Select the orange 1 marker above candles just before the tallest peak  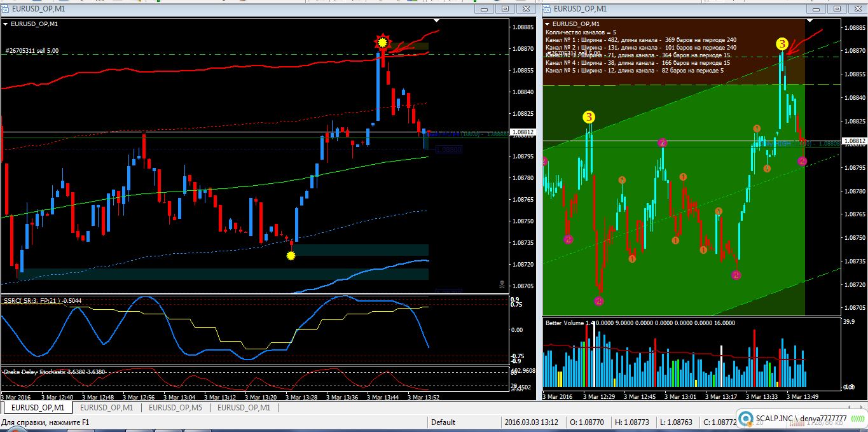click(x=757, y=129)
